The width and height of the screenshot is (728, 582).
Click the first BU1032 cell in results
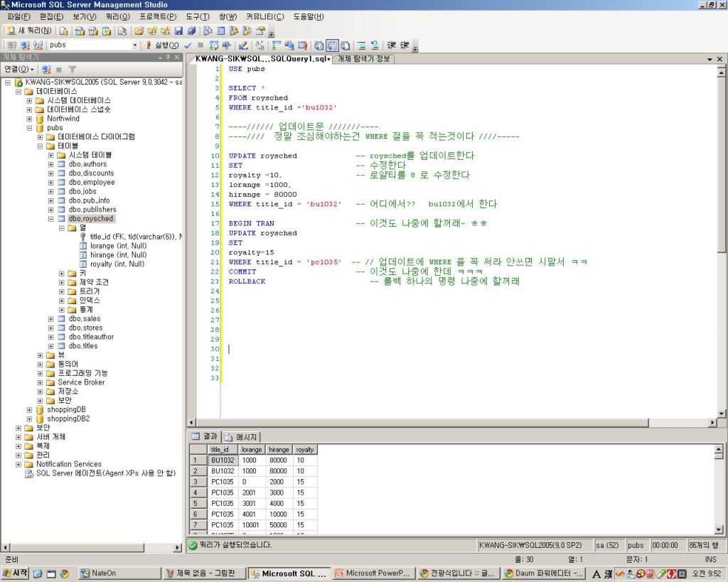(x=223, y=460)
